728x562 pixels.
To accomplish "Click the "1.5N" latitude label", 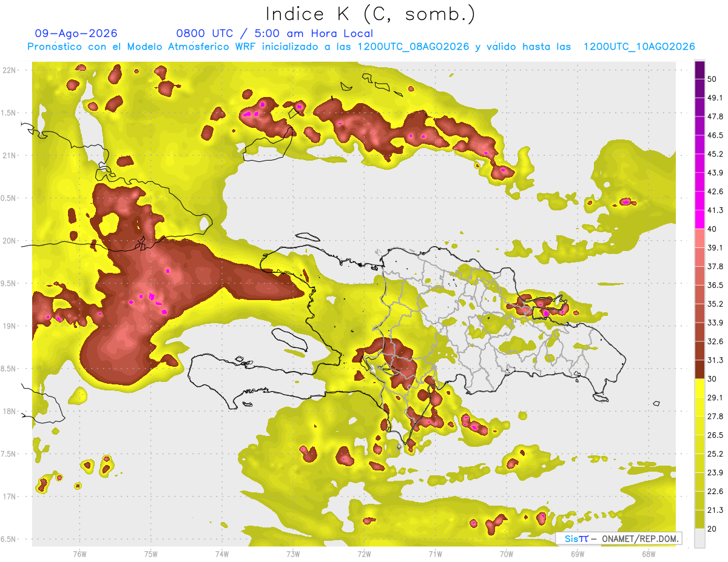I will coord(8,113).
